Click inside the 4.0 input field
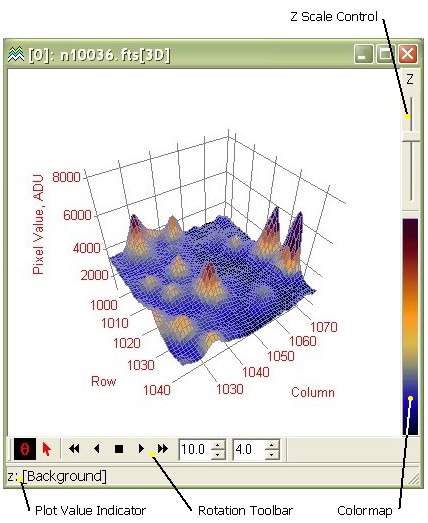Screen dimensions: 428x523 (249, 449)
